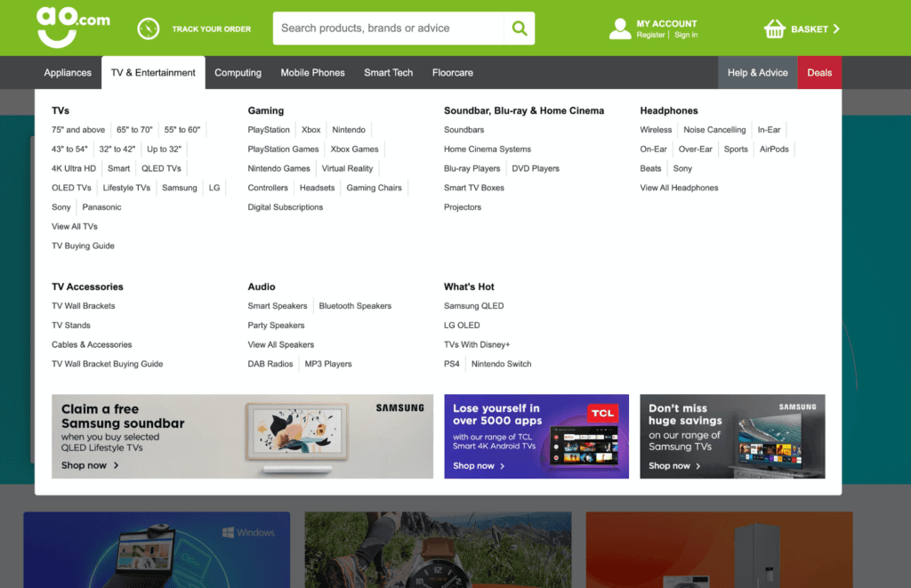Screen dimensions: 911x588
Task: Open Digital Subscriptions link
Action: (x=286, y=207)
